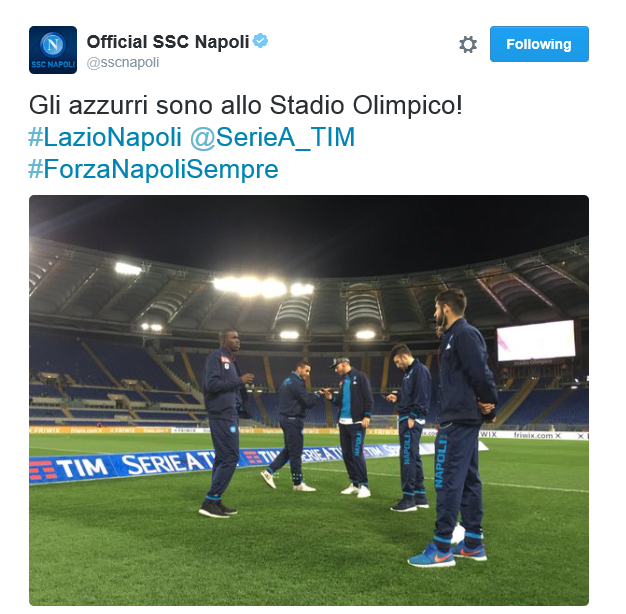Enlarge the Stadio Olimpico photo

coord(309,400)
